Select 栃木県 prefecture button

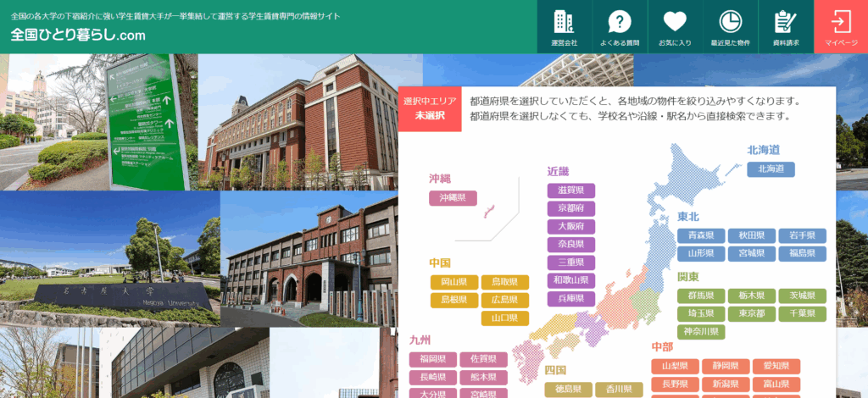click(752, 296)
